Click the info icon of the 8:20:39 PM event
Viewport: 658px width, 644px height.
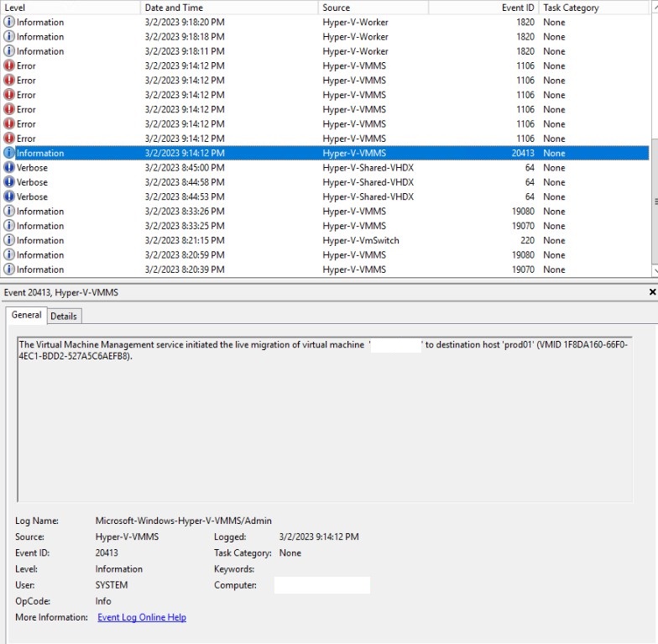[9, 270]
